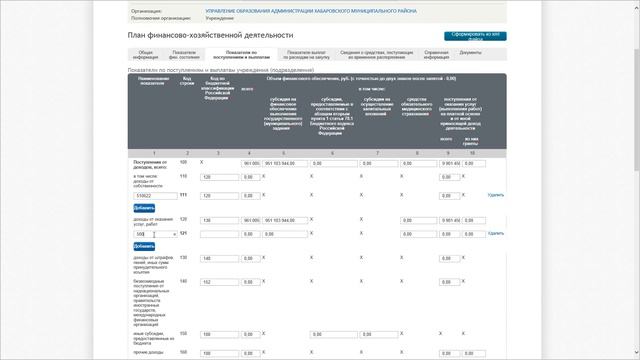Click row 120 budget code field 130
This screenshot has width=640, height=360.
click(220, 220)
